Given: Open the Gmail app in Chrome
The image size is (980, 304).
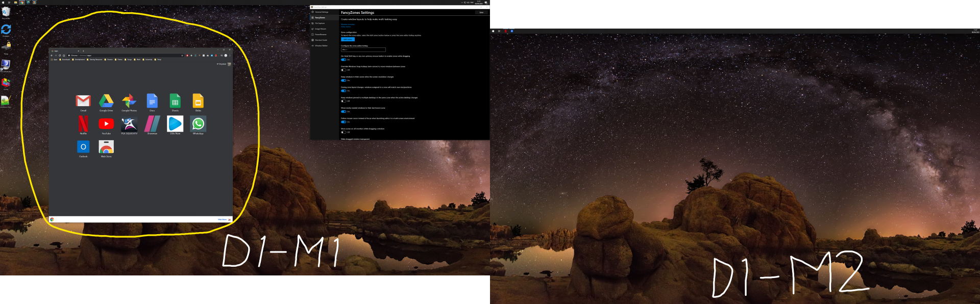Looking at the screenshot, I should tap(83, 102).
